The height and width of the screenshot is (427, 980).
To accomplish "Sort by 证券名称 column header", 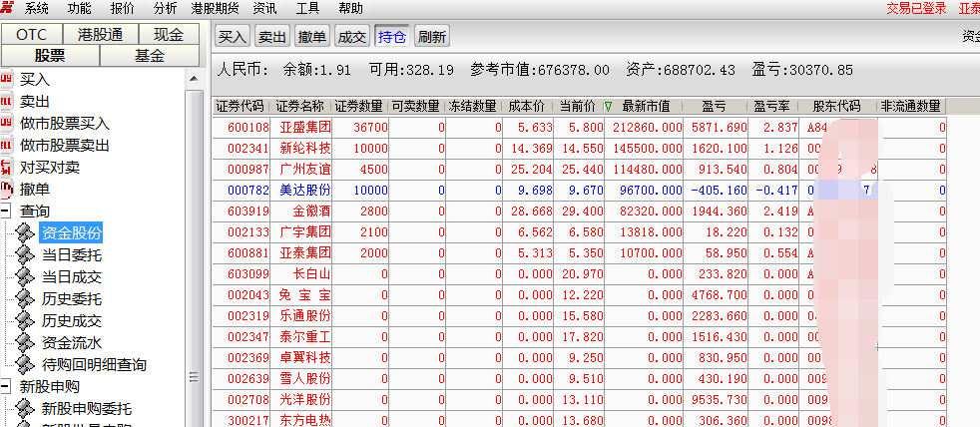I will [x=300, y=107].
